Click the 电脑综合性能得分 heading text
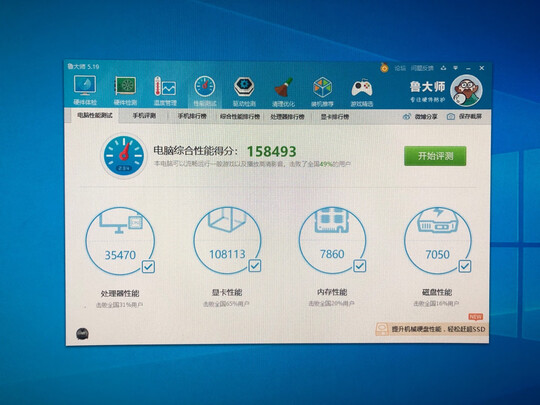 click(x=195, y=150)
